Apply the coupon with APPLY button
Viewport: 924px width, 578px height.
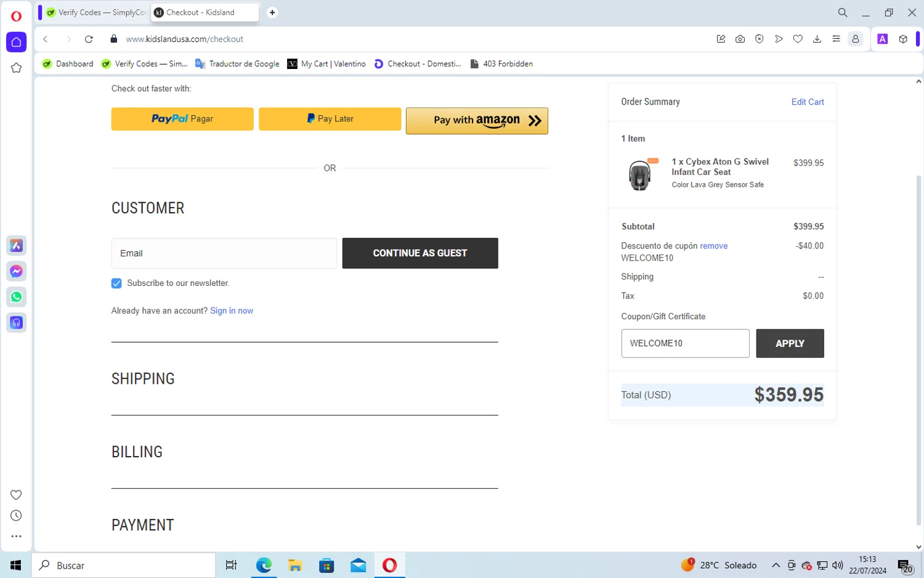(x=790, y=343)
